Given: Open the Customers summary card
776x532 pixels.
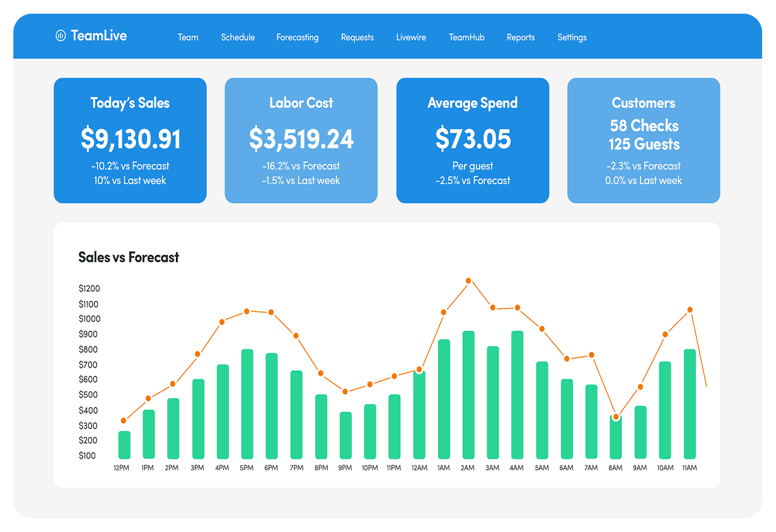Looking at the screenshot, I should tap(643, 141).
